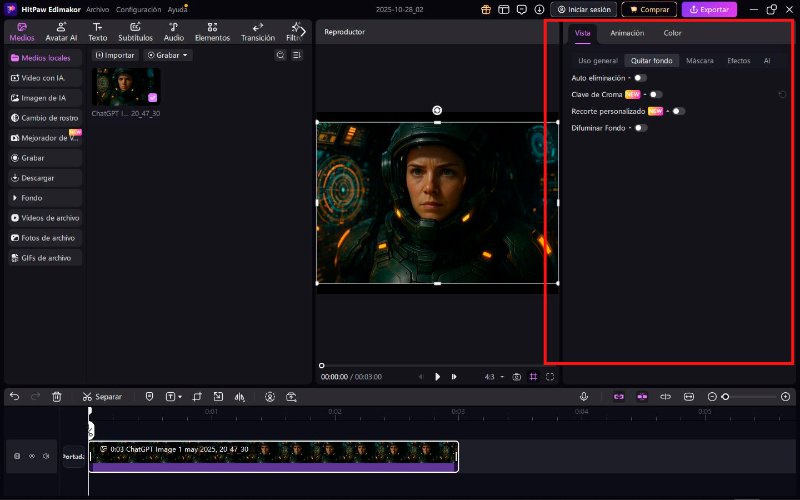This screenshot has height=500, width=800.
Task: Open the feedback chat bubble icon
Action: (x=523, y=9)
